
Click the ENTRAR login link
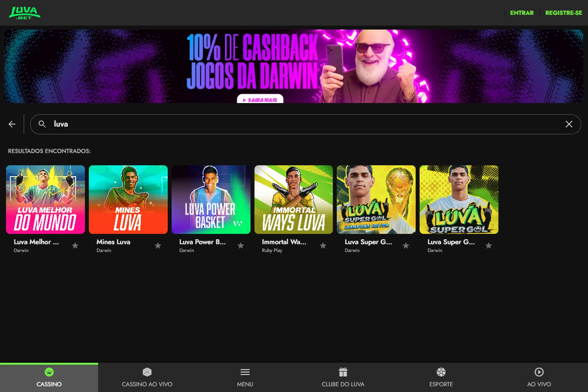522,13
